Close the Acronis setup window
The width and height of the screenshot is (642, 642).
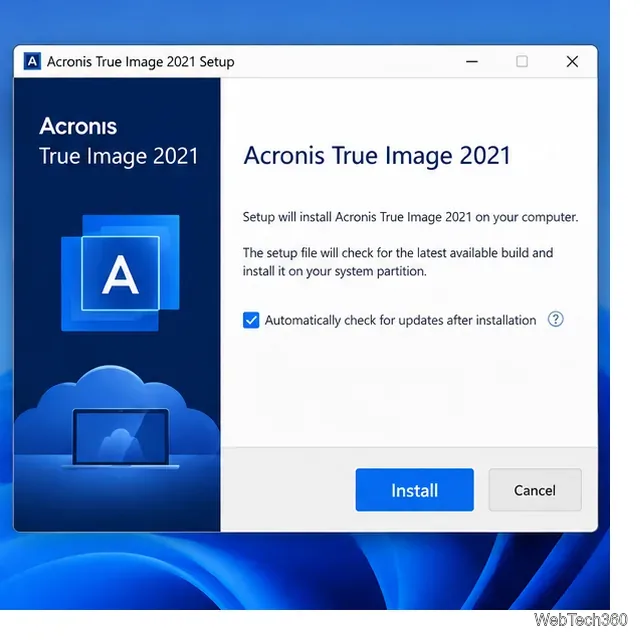(572, 61)
